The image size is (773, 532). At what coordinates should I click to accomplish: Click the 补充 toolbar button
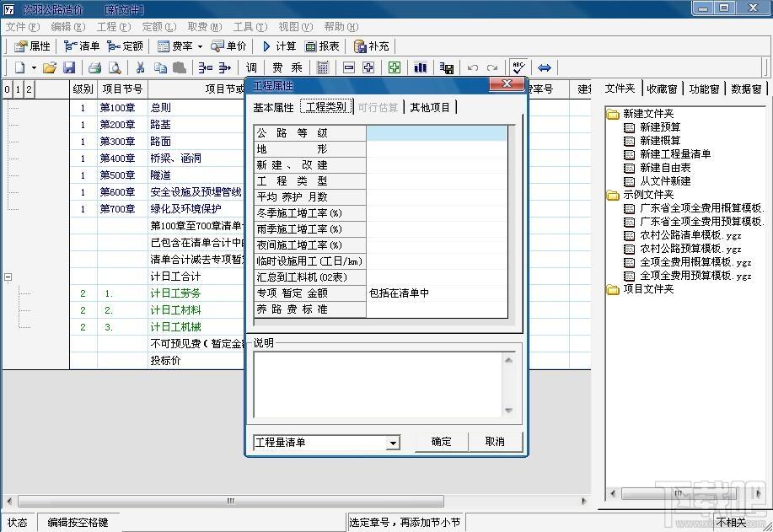372,46
